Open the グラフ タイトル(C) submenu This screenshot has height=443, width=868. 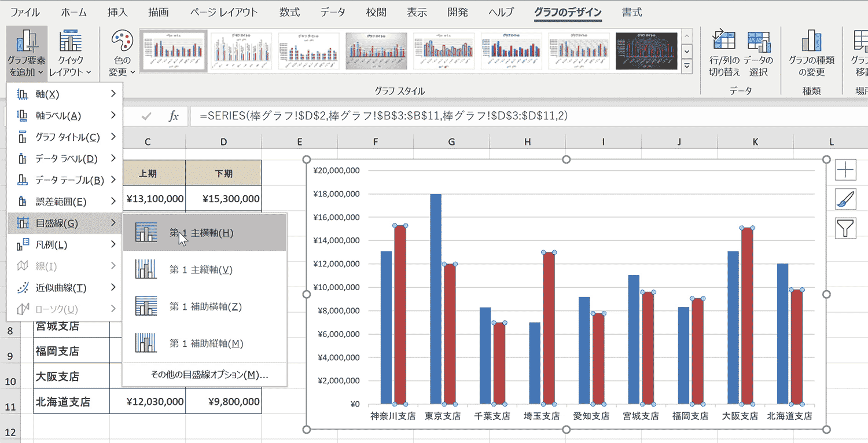(x=65, y=137)
